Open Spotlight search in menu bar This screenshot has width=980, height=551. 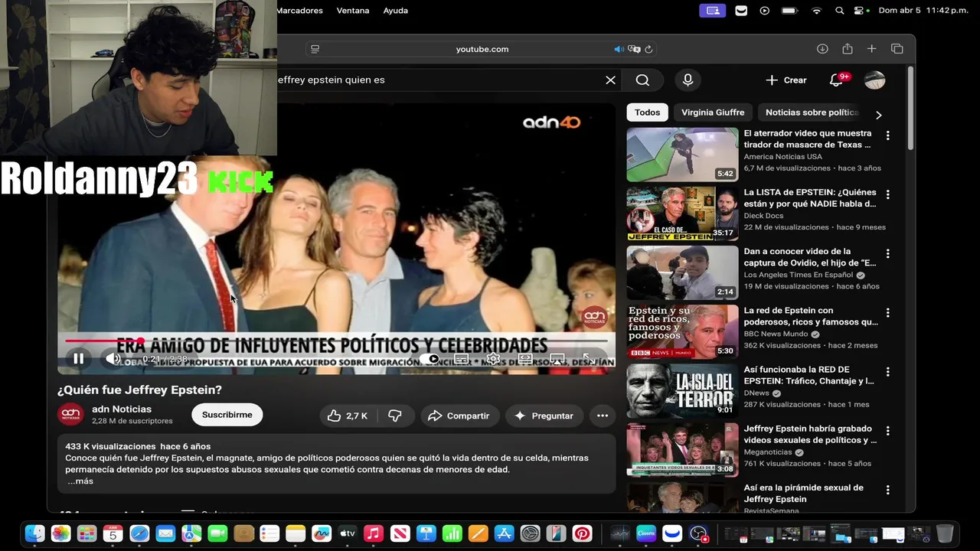[x=839, y=11]
